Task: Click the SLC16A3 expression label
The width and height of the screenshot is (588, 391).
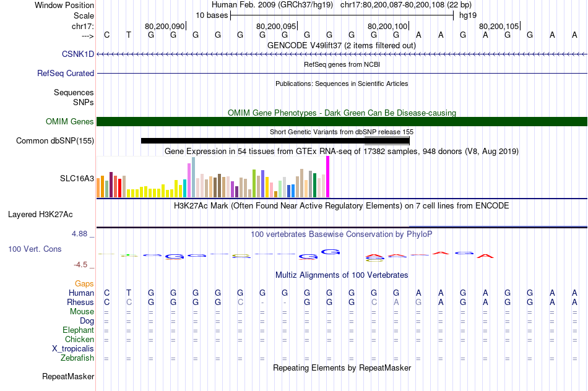Action: [77, 178]
